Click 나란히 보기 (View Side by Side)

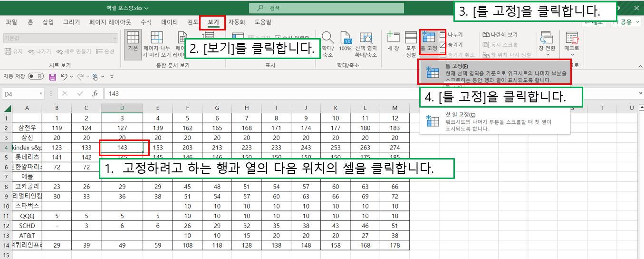click(x=500, y=35)
